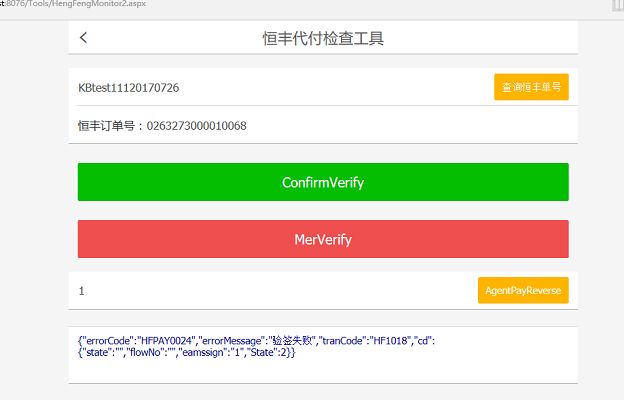Focus the KBtest11120170726 order input field

(283, 87)
